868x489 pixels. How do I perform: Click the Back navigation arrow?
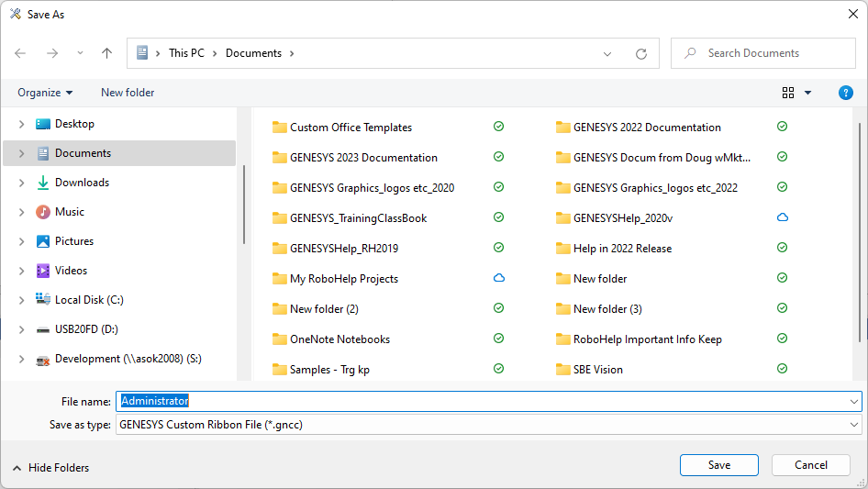(x=20, y=53)
